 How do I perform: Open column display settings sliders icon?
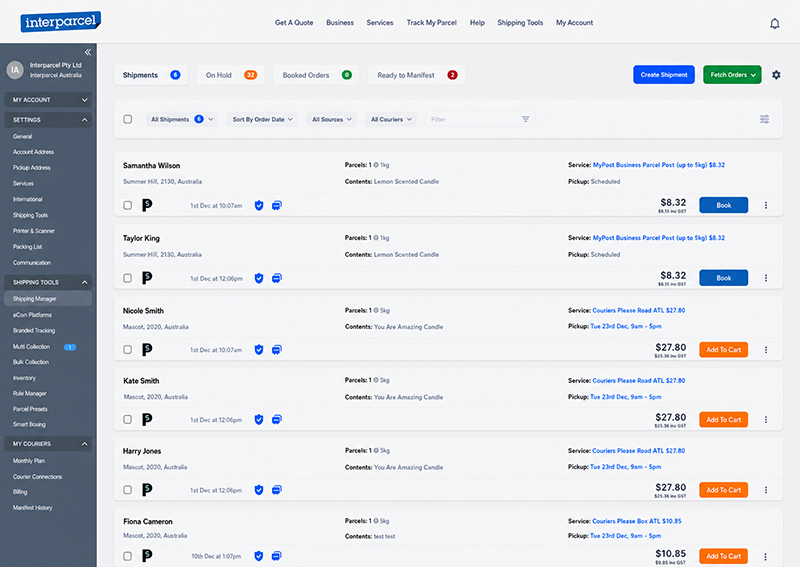click(764, 119)
